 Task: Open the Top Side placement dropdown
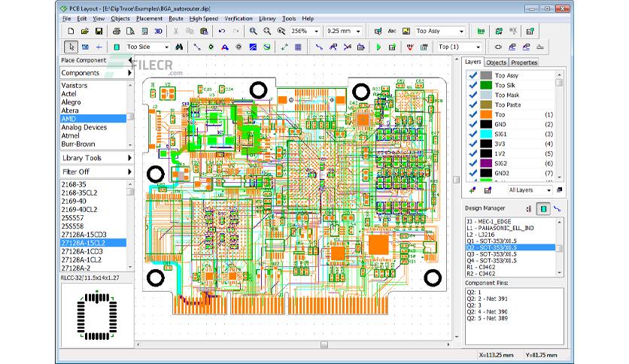[166, 47]
